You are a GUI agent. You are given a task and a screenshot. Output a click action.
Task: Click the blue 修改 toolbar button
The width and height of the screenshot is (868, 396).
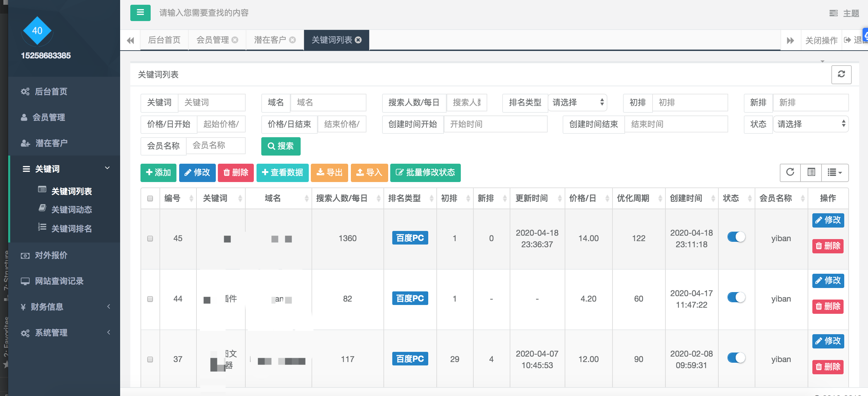pyautogui.click(x=197, y=173)
